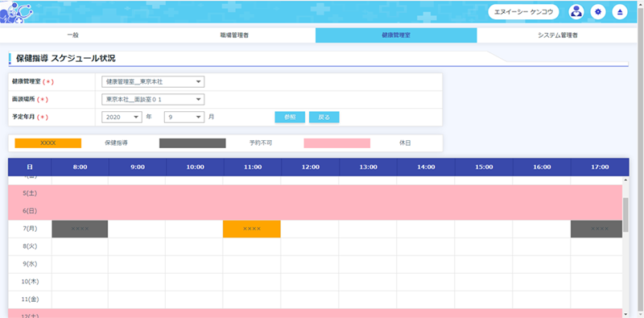Screen dimensions: 644x318
Task: Switch to the システム管理者 tab
Action: (x=558, y=35)
